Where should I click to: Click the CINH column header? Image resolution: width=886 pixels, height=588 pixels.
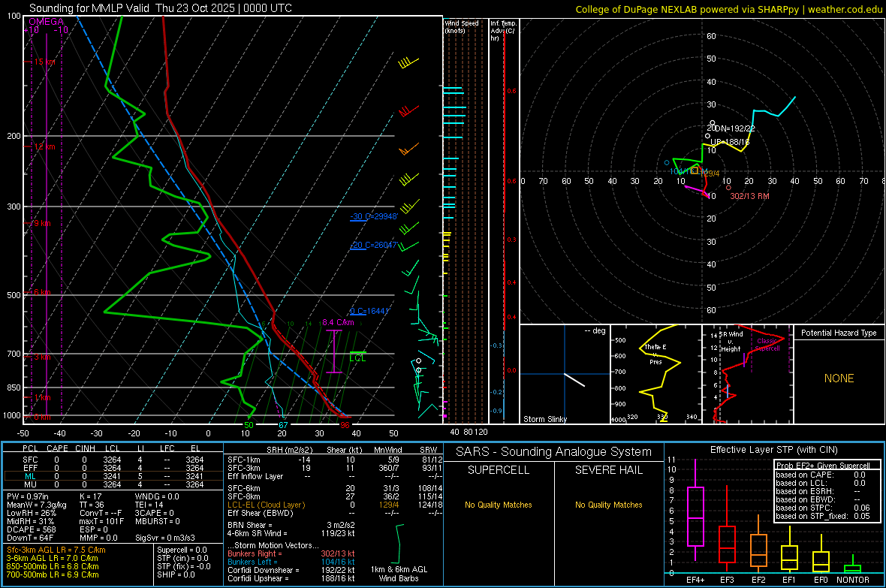coord(85,448)
